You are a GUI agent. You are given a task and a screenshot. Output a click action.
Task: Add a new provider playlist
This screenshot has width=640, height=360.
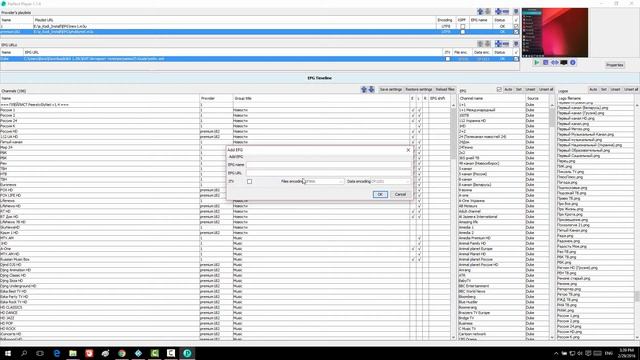pyautogui.click(x=498, y=11)
